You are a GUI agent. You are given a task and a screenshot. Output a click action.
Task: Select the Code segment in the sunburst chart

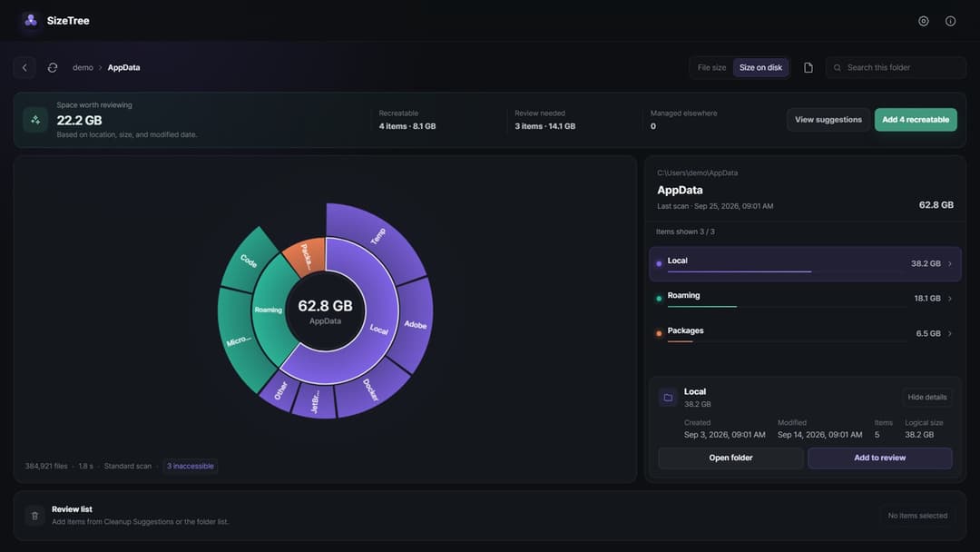[249, 259]
